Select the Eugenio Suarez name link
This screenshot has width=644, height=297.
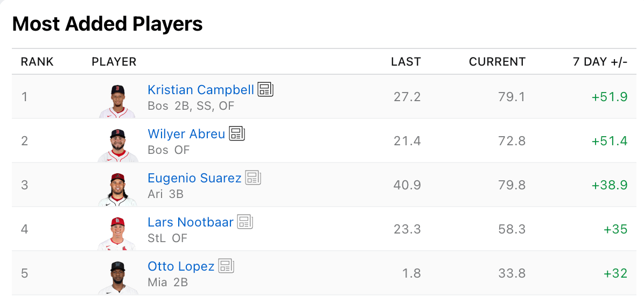tap(194, 178)
